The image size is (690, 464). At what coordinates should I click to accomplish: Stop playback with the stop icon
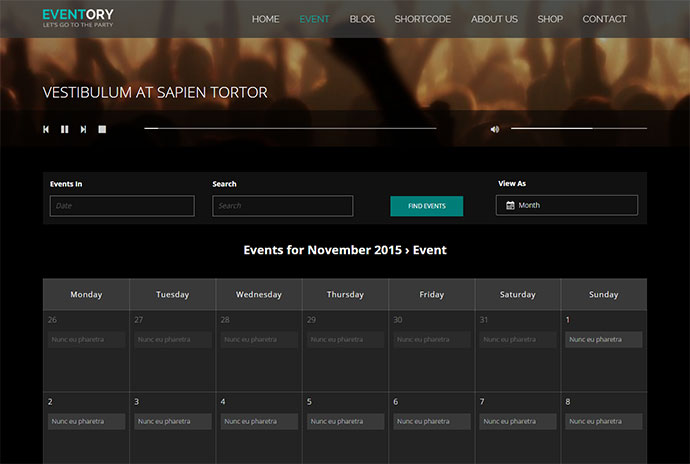point(102,129)
